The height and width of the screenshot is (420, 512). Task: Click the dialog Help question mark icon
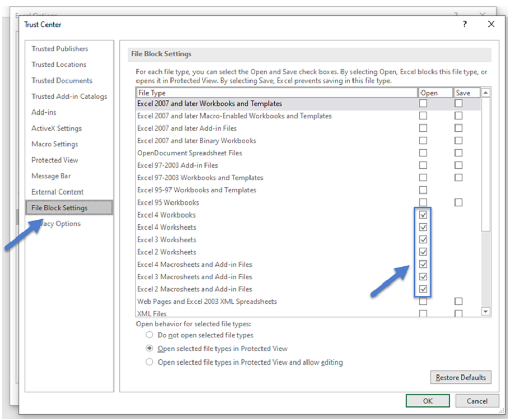pos(464,24)
